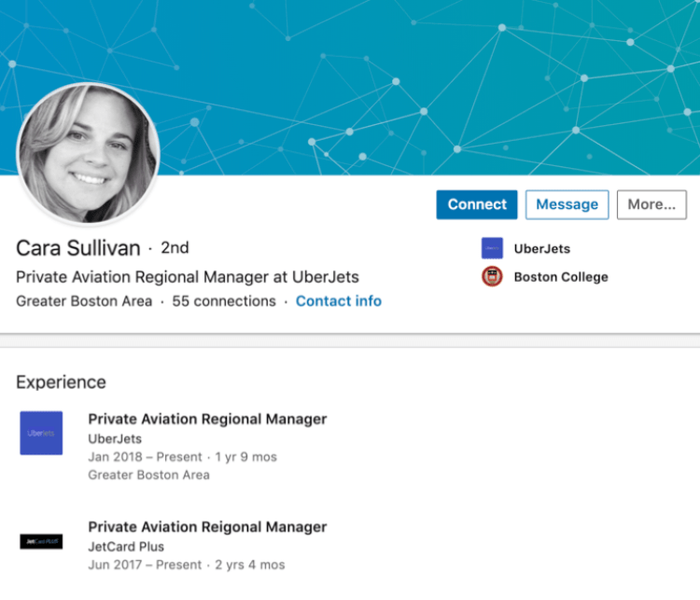Open the Private Aviation Regional Manager job title at UberJets
The image size is (700, 600).
pyautogui.click(x=207, y=419)
